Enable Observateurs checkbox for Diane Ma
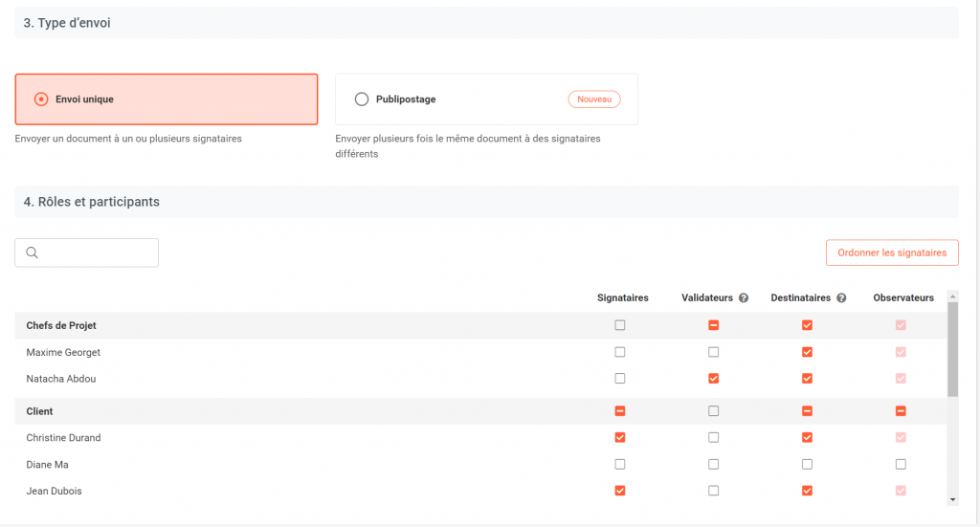The image size is (980, 527). (x=900, y=465)
